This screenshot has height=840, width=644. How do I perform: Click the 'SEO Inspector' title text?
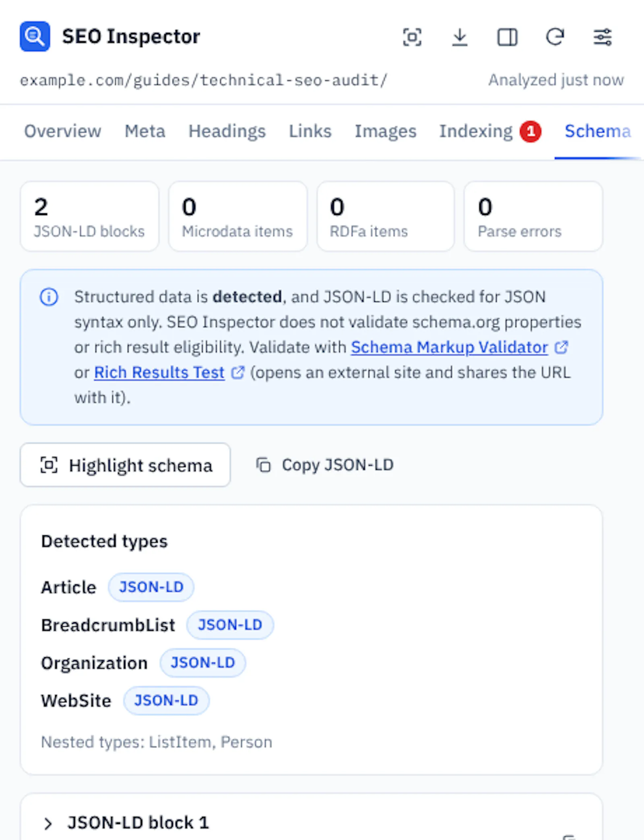click(131, 37)
